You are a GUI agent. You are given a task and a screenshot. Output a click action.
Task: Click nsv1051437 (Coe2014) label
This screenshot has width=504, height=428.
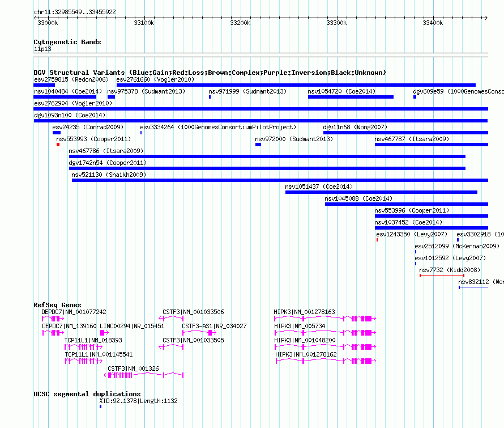319,187
